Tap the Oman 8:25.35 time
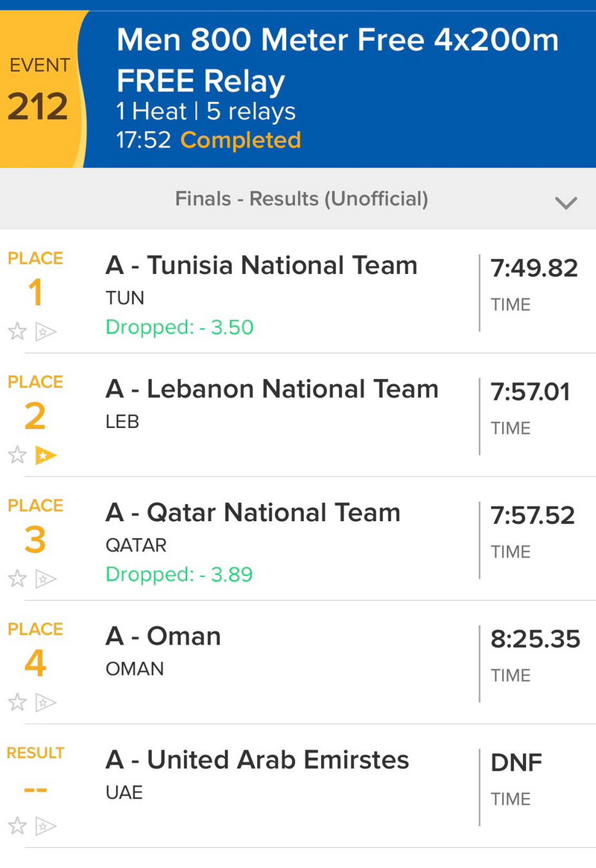 [535, 638]
